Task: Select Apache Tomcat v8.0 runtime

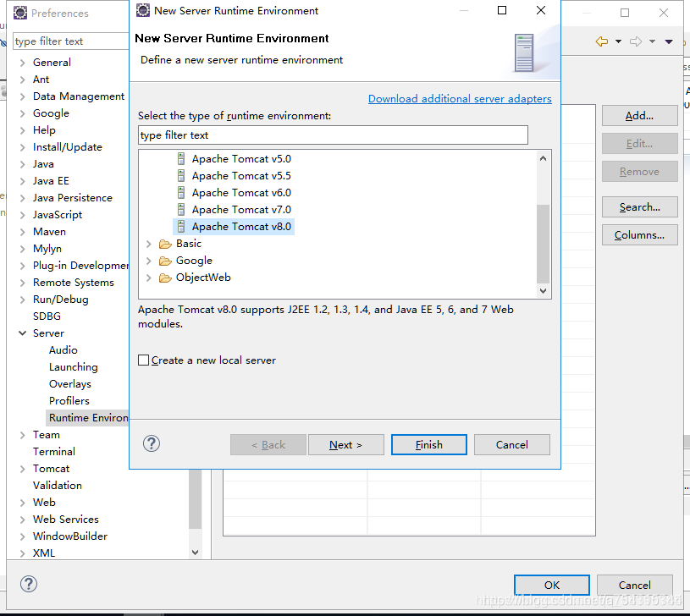Action: pos(241,227)
